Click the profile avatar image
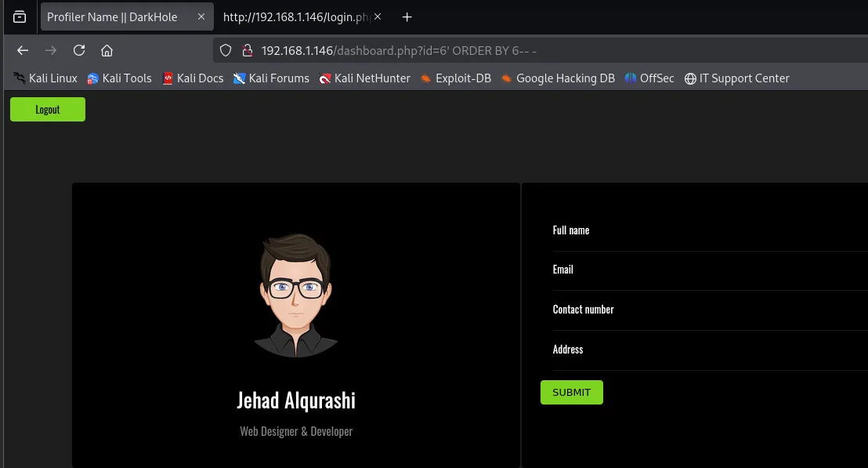The image size is (868, 468). 296,296
